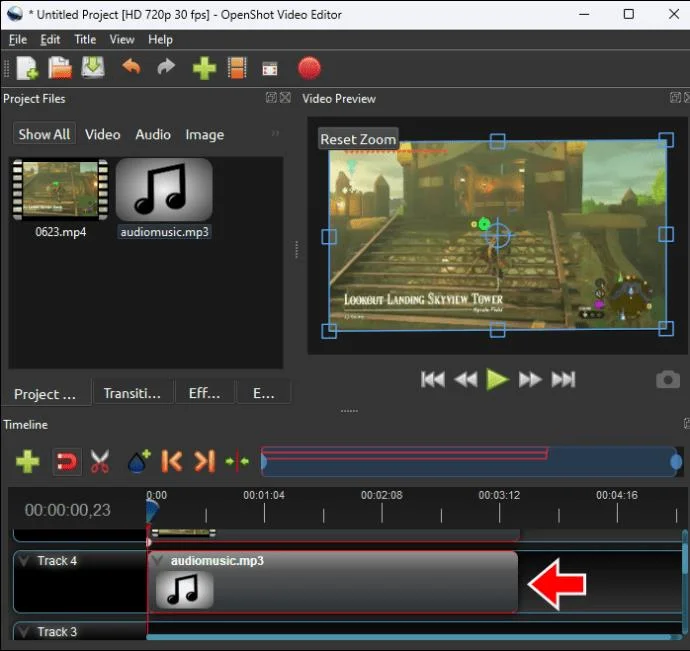Filter project files by Image
The width and height of the screenshot is (690, 651).
pos(205,134)
